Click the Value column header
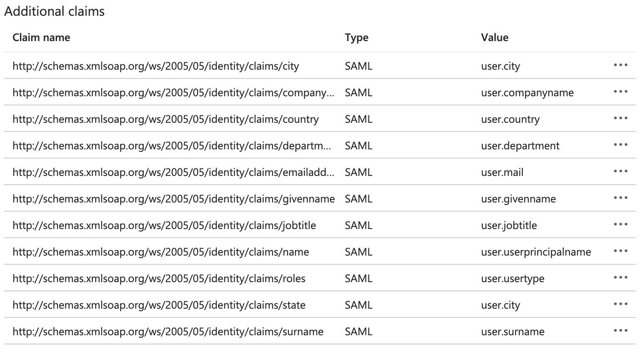This screenshot has height=356, width=644. coord(494,37)
